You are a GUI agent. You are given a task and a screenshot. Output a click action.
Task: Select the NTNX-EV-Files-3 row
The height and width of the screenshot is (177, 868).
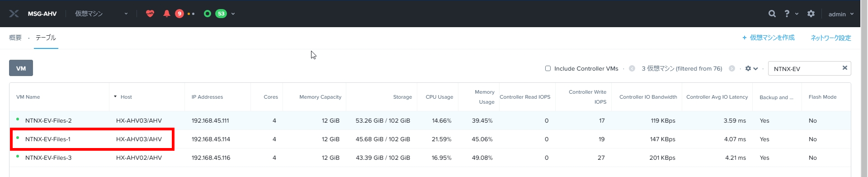tap(429, 158)
